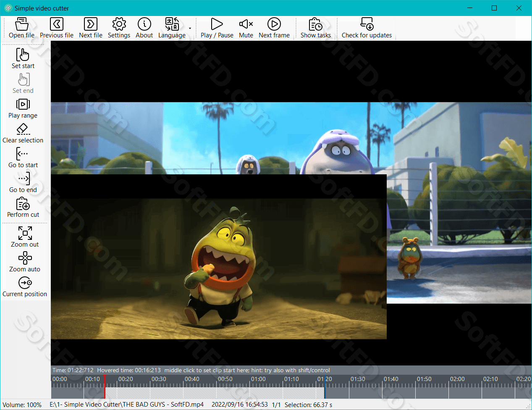532x410 pixels.
Task: Click the Time: 01:22:712 readout
Action: click(73, 370)
